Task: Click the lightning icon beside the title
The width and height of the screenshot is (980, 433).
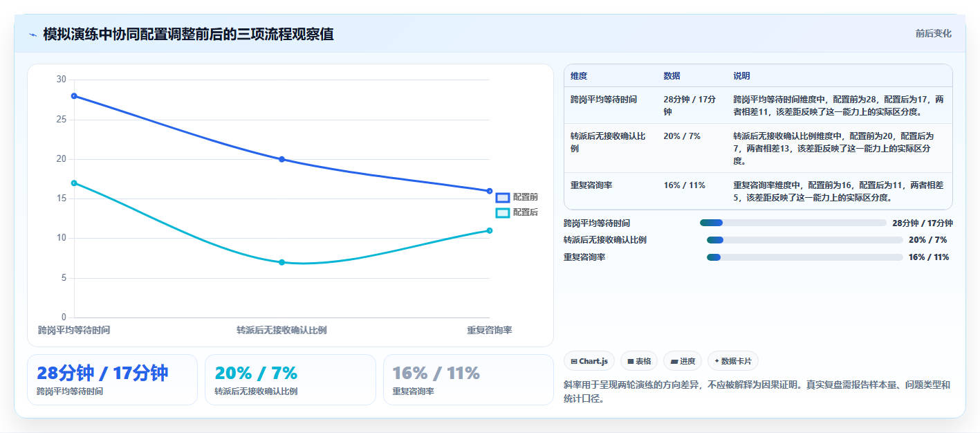Action: click(33, 35)
